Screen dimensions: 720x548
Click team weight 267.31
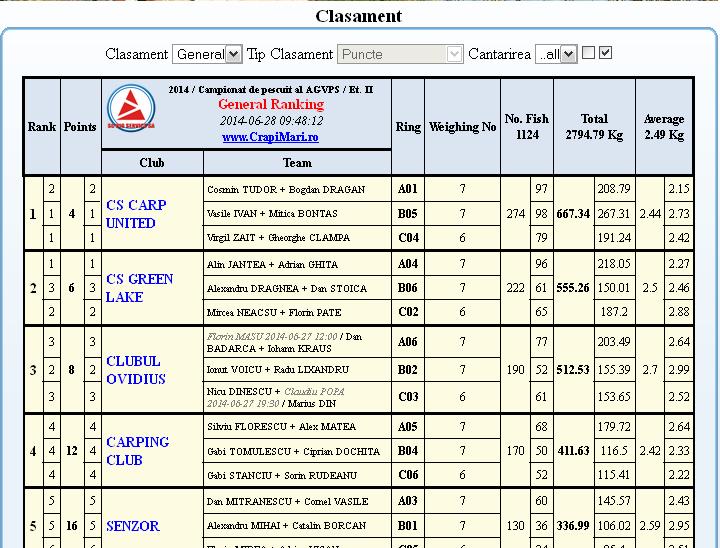614,214
